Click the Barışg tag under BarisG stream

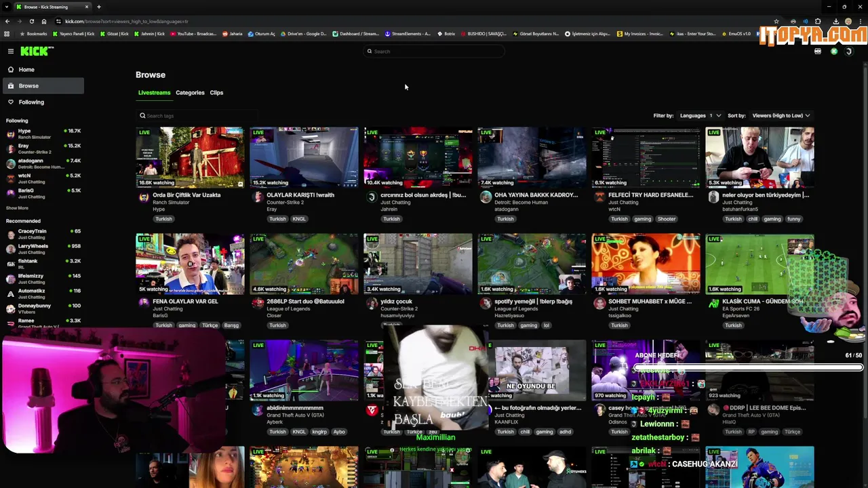[x=231, y=325]
